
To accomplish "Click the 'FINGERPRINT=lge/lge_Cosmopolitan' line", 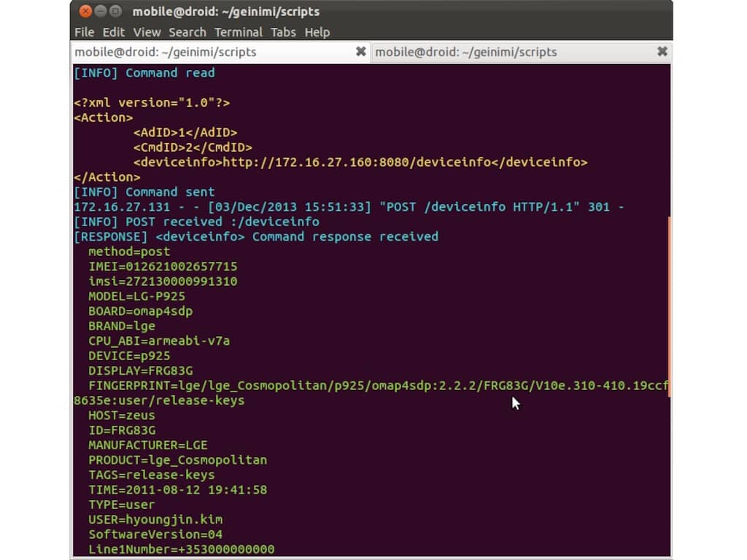I will click(379, 386).
